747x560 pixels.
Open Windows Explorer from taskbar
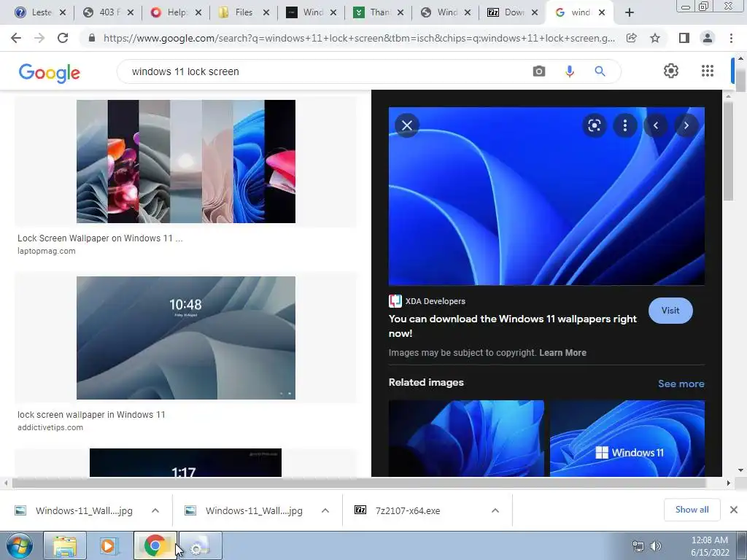(65, 545)
